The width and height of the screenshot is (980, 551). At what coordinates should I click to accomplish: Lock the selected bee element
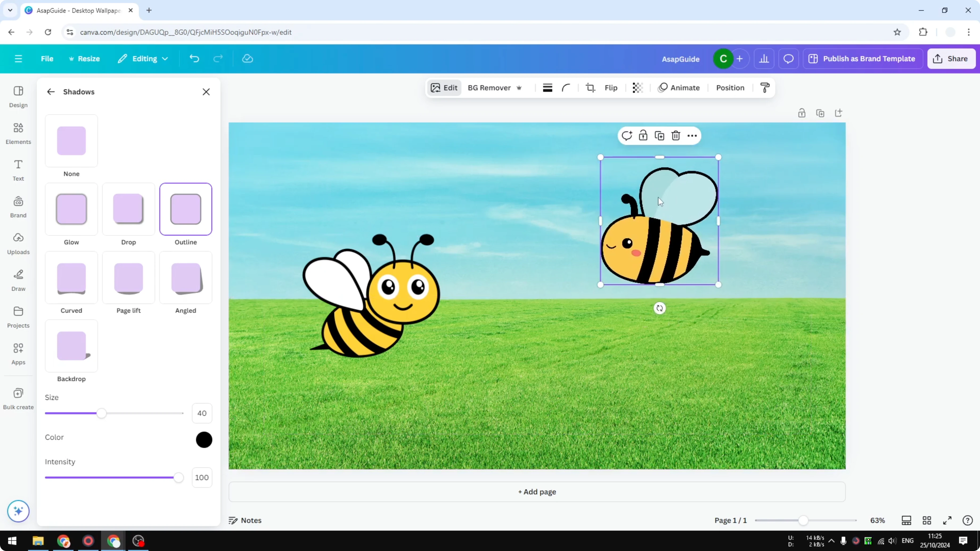point(643,136)
